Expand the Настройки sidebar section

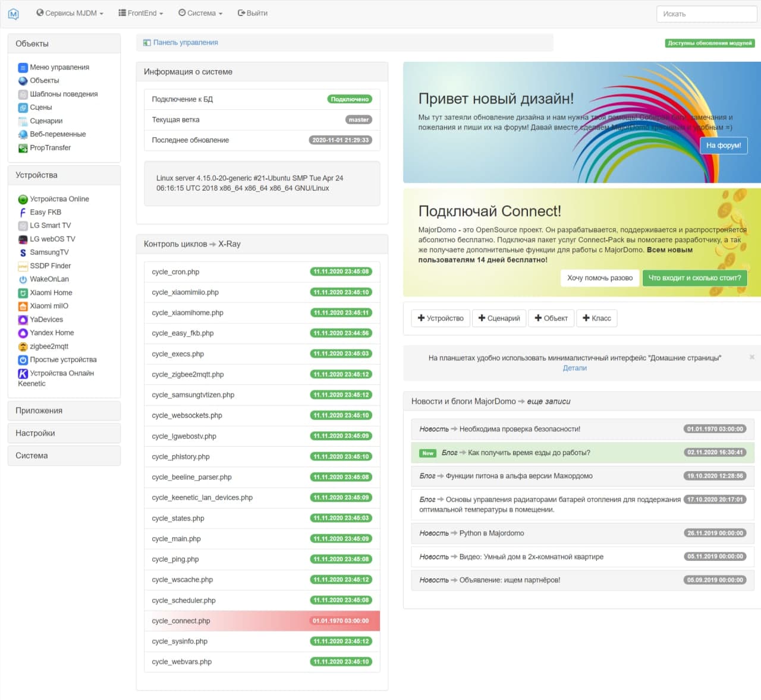click(64, 433)
